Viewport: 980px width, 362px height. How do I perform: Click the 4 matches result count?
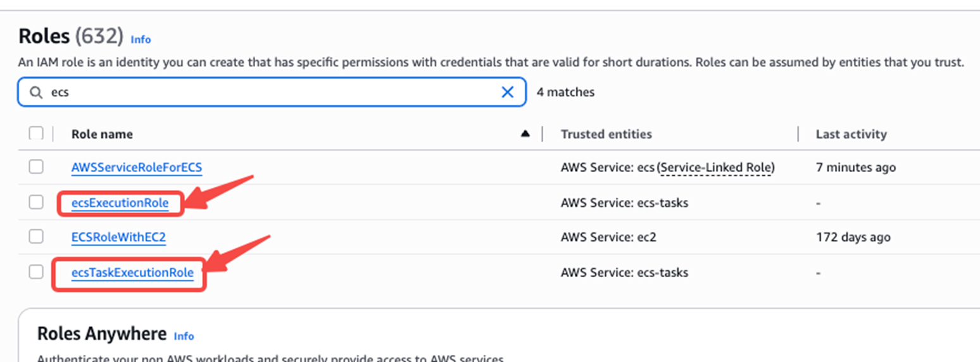[565, 92]
